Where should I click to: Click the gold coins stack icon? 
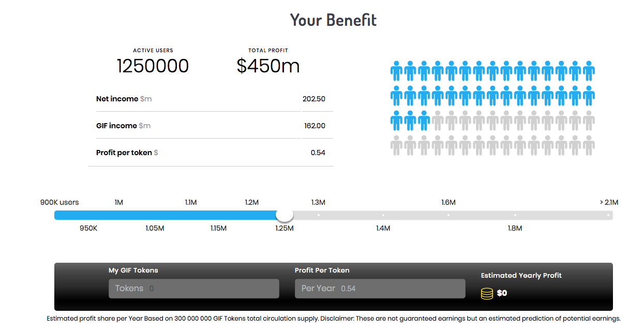[487, 293]
